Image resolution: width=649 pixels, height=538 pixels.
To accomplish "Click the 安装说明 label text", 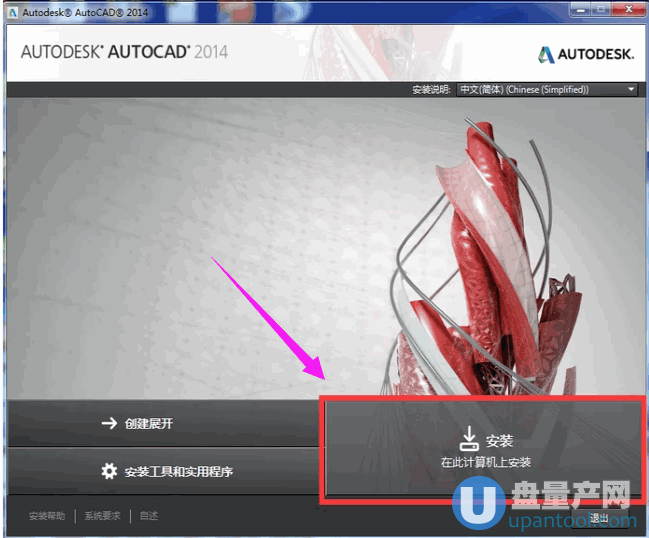I will click(431, 89).
